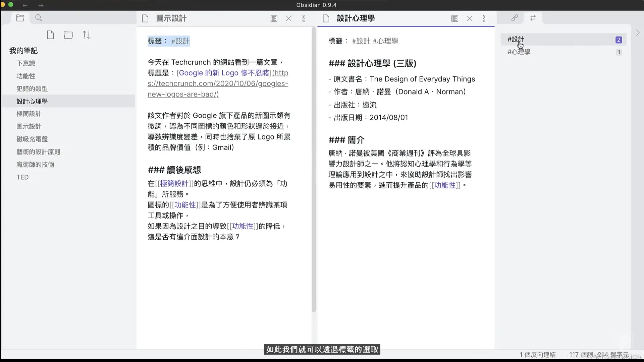
Task: Create a new note icon
Action: 50,35
